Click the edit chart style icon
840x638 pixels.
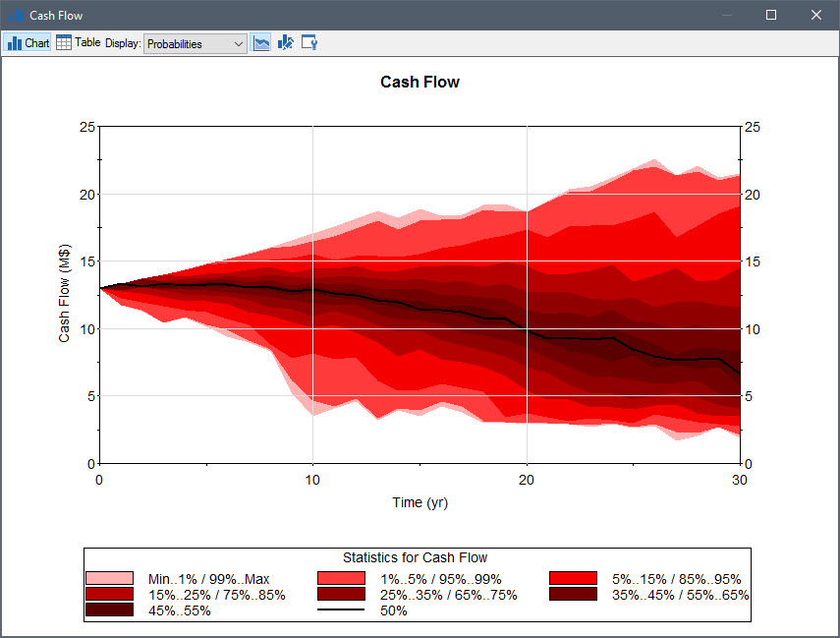pos(286,43)
